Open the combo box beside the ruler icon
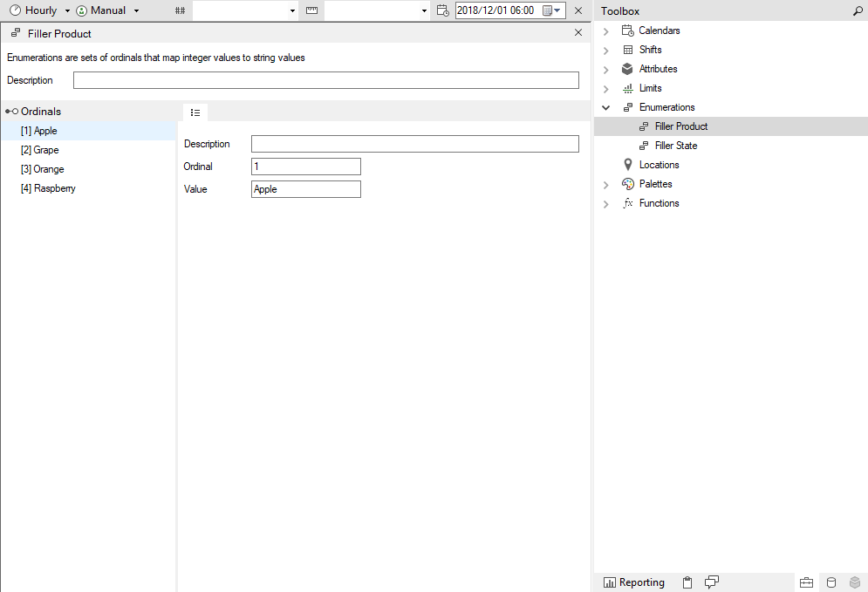The width and height of the screenshot is (868, 592). 377,10
